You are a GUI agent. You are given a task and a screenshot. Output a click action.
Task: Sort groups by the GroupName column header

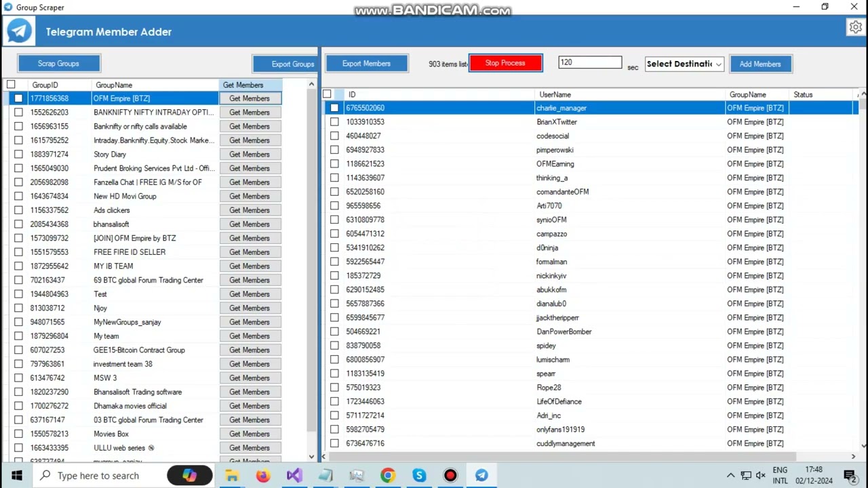[156, 85]
